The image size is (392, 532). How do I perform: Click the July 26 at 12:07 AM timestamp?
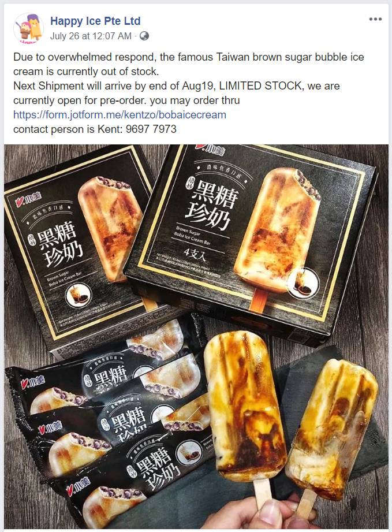tap(91, 36)
